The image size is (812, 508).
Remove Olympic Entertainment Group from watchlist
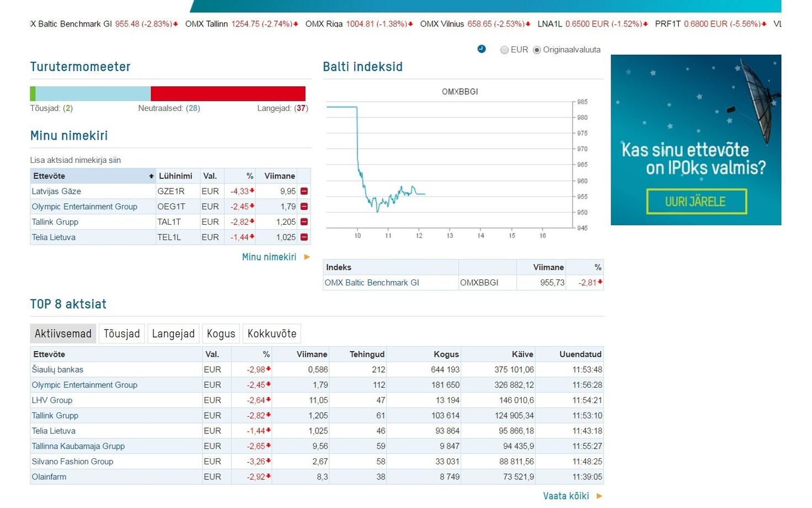click(x=304, y=207)
